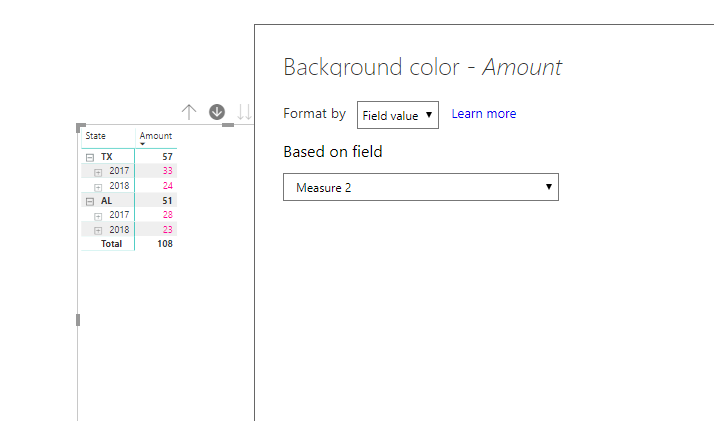Open the Learn more link
The height and width of the screenshot is (421, 714).
point(484,113)
